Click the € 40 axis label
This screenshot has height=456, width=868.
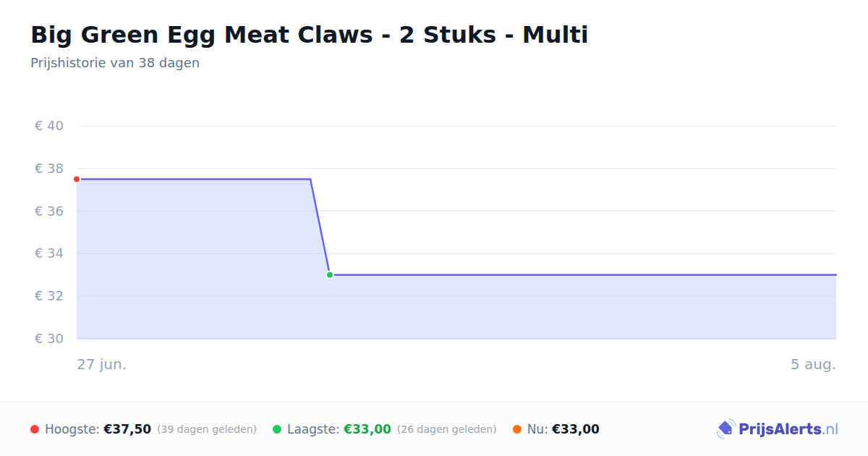(x=49, y=126)
